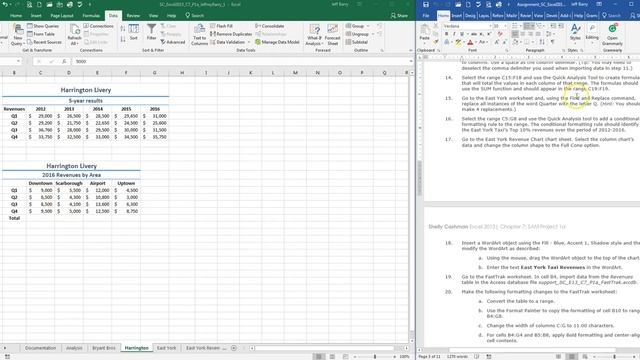Toggle Strikethrough in Word's Font group
The image size is (640, 360).
point(473,34)
